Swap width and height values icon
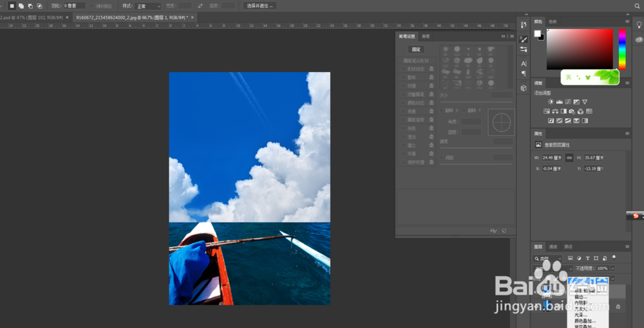Image resolution: width=644 pixels, height=328 pixels. coord(200,6)
